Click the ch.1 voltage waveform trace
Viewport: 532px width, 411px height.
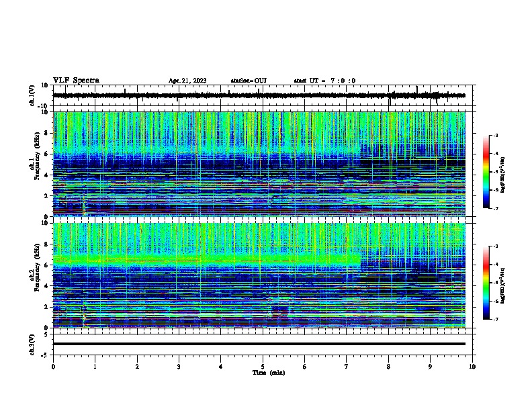[259, 95]
